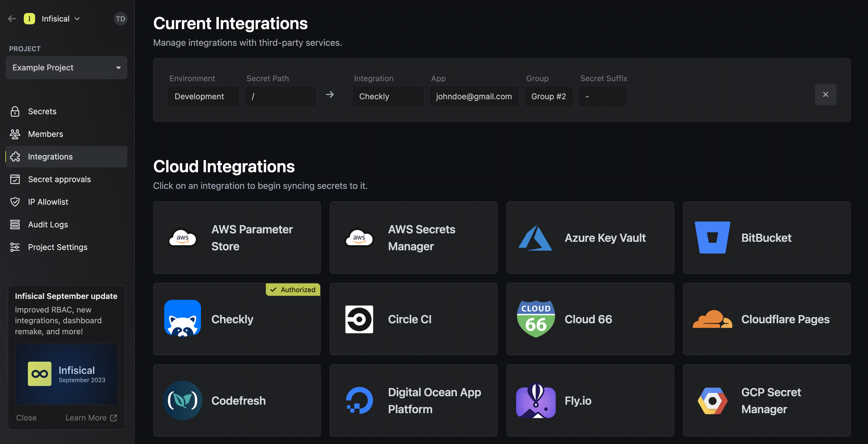Viewport: 868px width, 444px height.
Task: Click the Authorized checkmark icon
Action: point(273,290)
